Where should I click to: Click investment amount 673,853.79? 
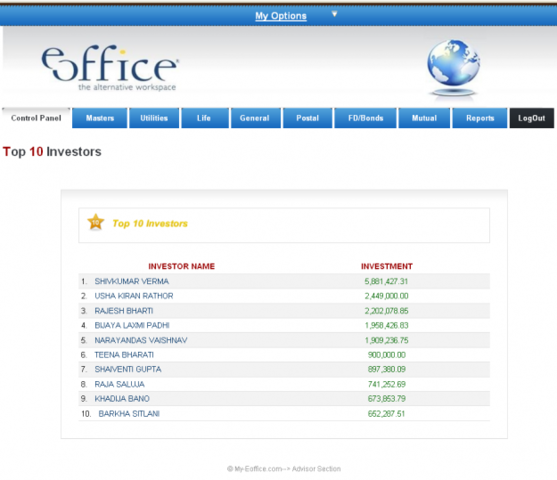click(x=386, y=399)
